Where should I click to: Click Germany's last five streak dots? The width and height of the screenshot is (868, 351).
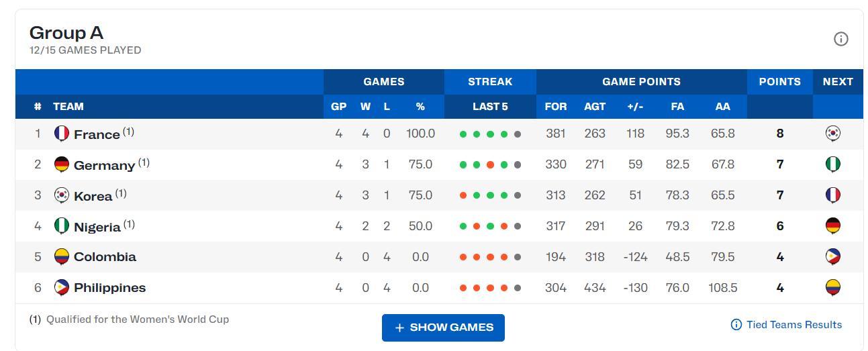point(490,164)
